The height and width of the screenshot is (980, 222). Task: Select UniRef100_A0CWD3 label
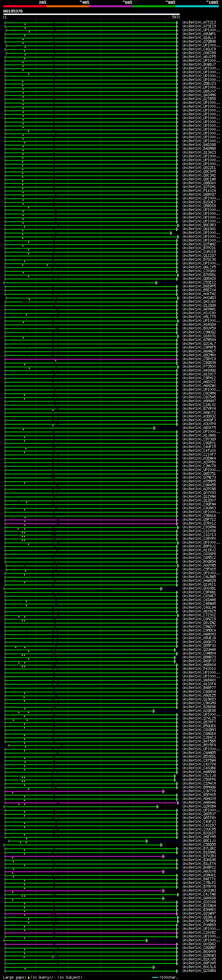click(x=199, y=298)
